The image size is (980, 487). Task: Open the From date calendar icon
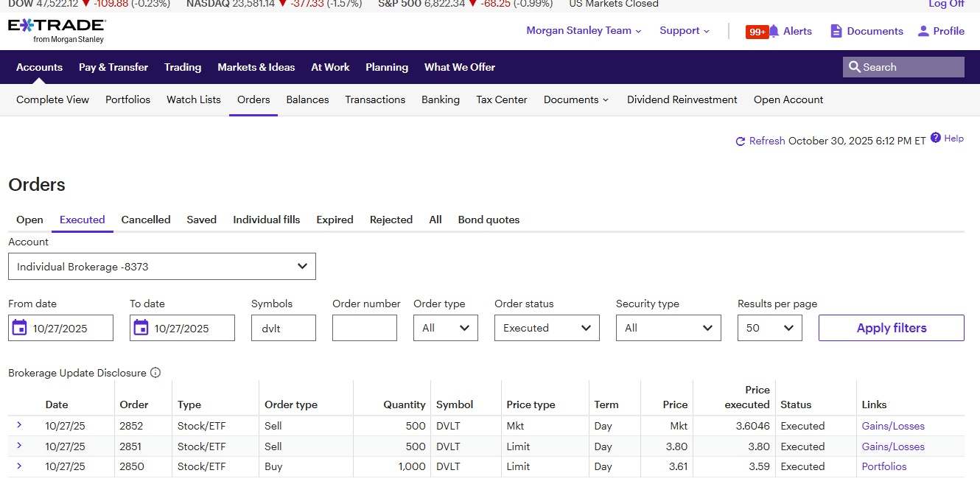20,328
